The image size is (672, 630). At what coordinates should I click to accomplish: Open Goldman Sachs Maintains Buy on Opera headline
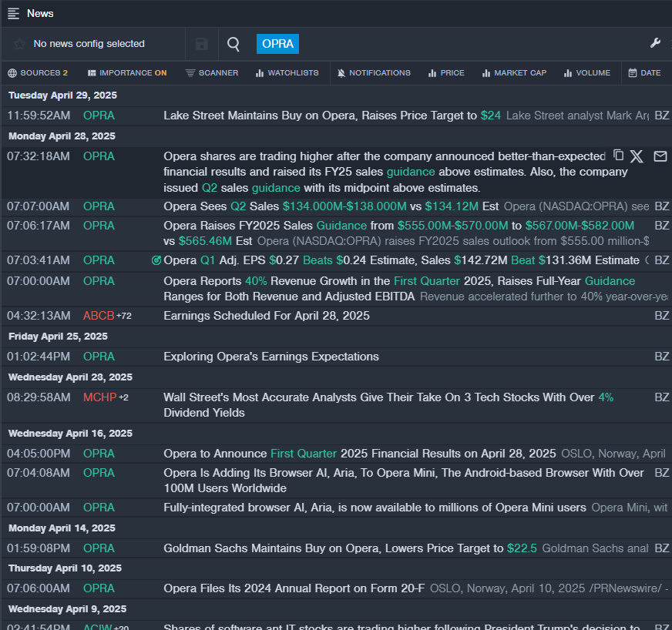pyautogui.click(x=350, y=548)
